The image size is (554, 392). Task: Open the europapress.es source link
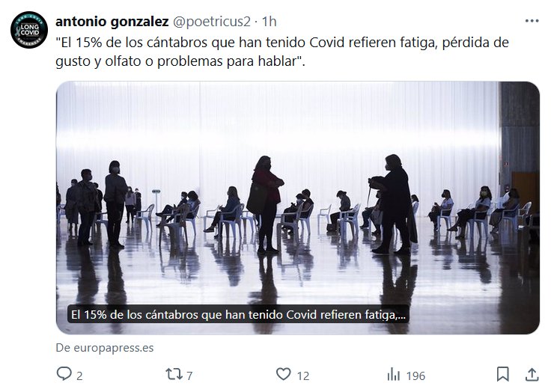[x=105, y=348]
